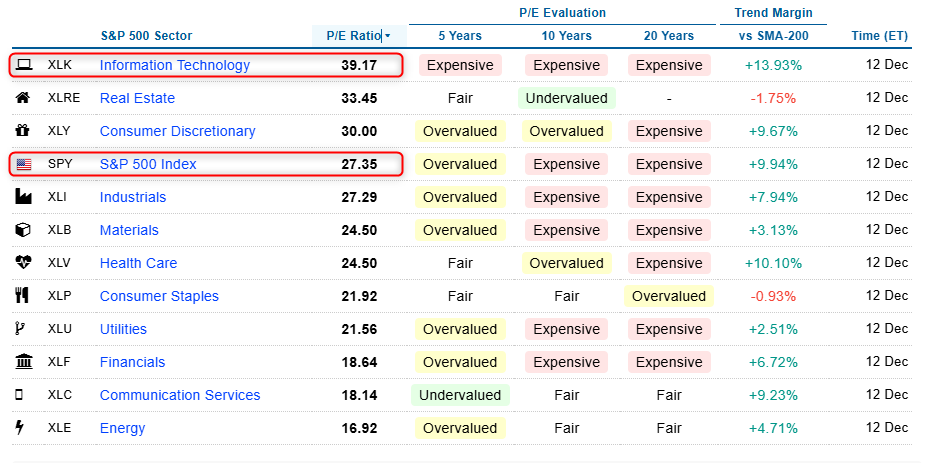
Task: Click the lightning bolt icon beside XLE
Action: tap(23, 428)
